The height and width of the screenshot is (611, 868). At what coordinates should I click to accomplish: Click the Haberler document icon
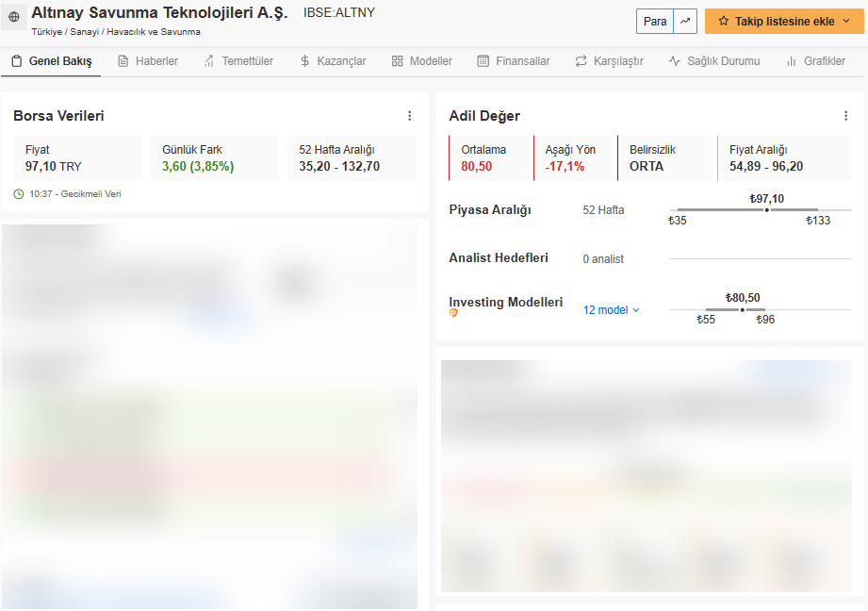pos(123,61)
